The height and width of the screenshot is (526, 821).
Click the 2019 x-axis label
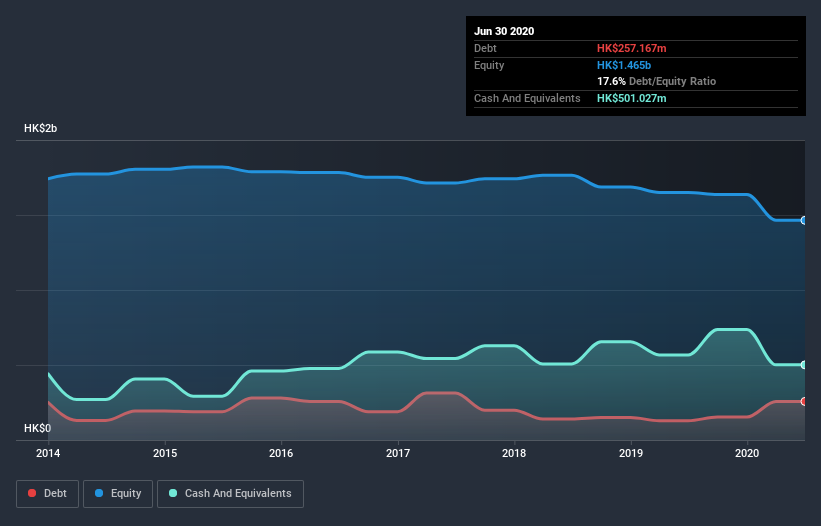click(631, 453)
